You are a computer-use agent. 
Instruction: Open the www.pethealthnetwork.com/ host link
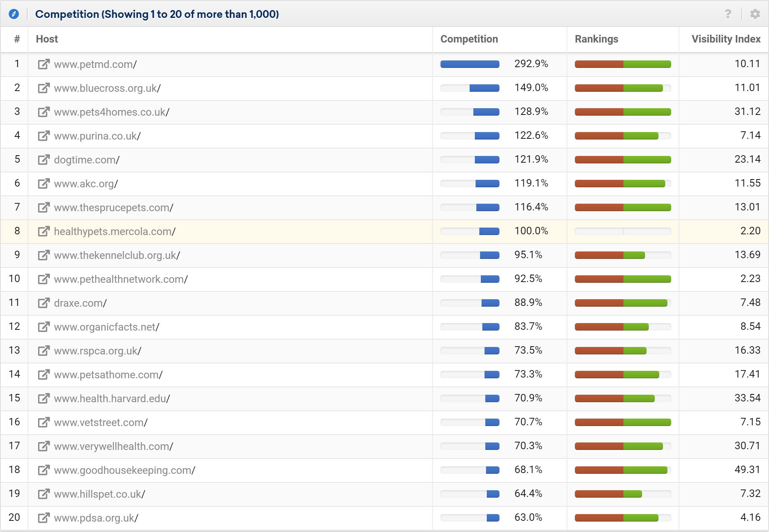click(x=121, y=279)
